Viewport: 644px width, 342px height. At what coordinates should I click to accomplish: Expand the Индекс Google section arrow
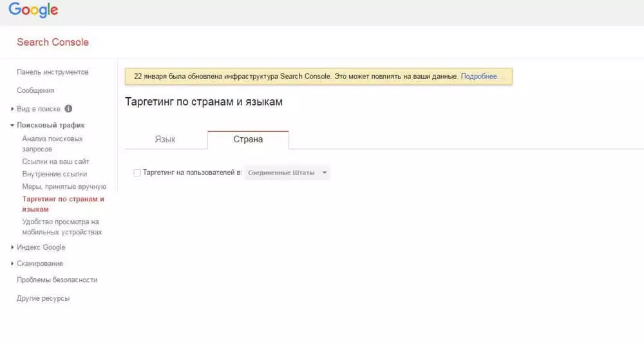pyautogui.click(x=12, y=247)
